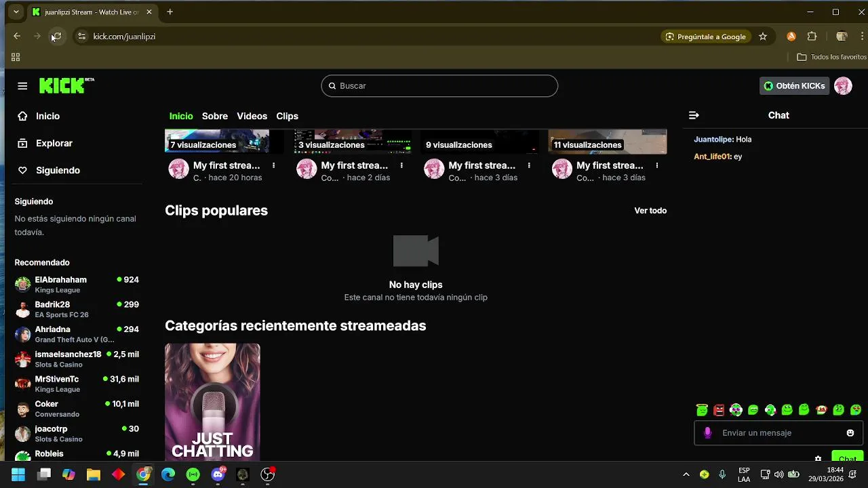The width and height of the screenshot is (868, 488).
Task: Show hidden system tray icons
Action: click(686, 474)
